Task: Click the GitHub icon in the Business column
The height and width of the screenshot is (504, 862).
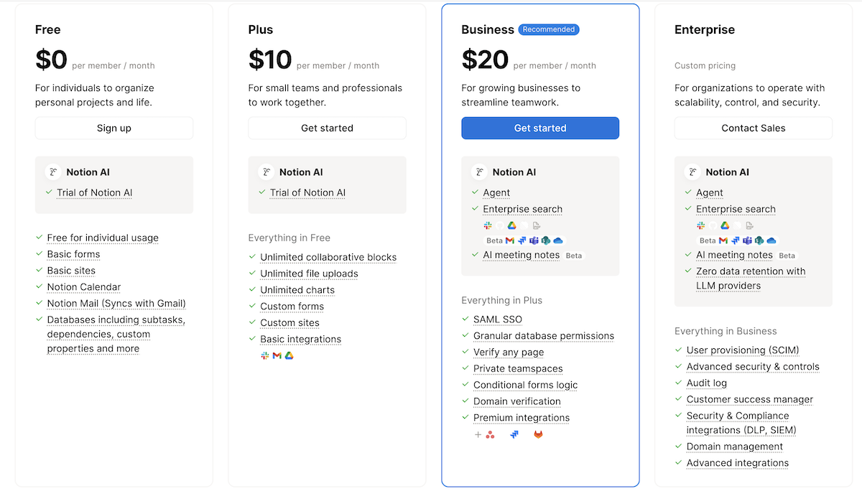Action: coord(499,225)
